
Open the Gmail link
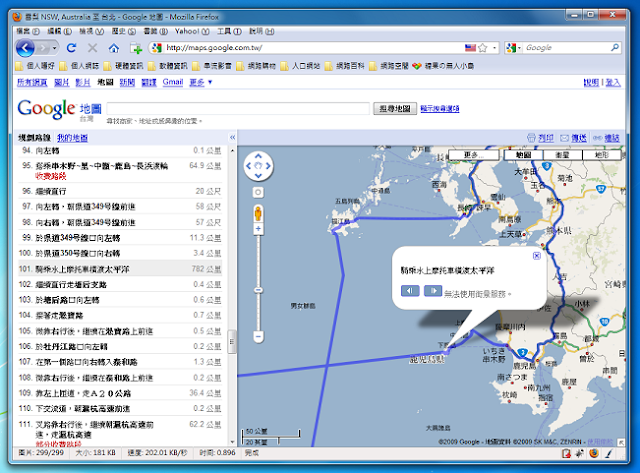173,82
